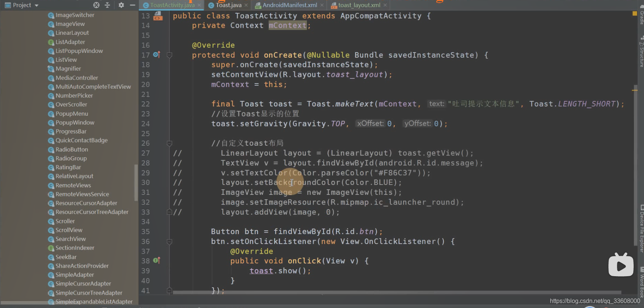644x308 pixels.
Task: Click the override gutter icon on line 17
Action: (x=157, y=55)
